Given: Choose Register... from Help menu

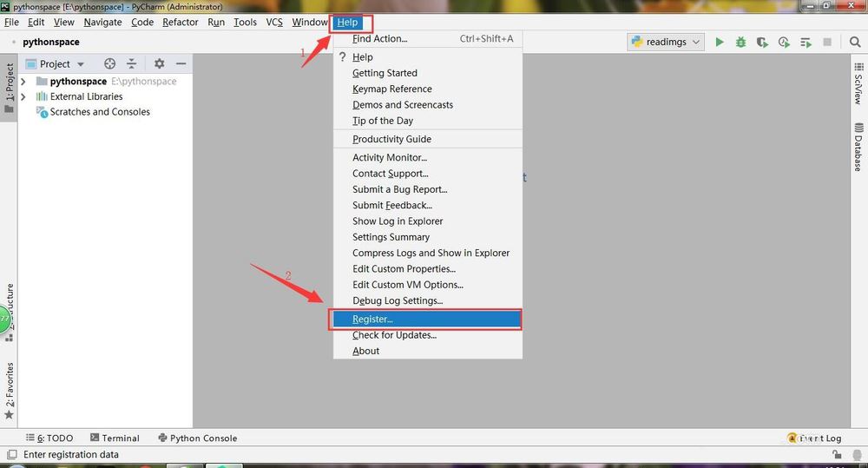Looking at the screenshot, I should [x=428, y=320].
